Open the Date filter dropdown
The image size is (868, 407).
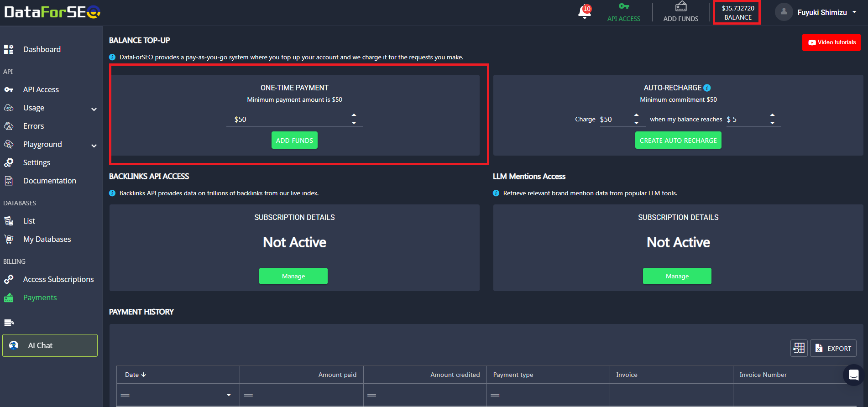pos(229,395)
